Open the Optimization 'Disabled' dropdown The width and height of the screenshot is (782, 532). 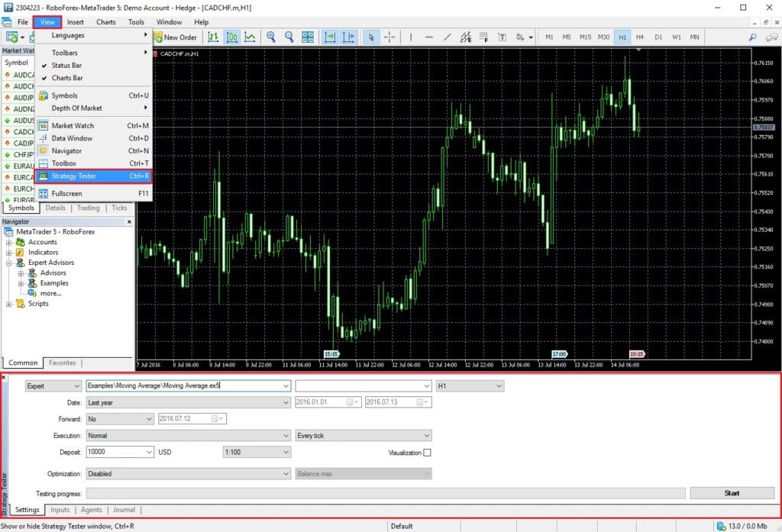click(x=189, y=474)
